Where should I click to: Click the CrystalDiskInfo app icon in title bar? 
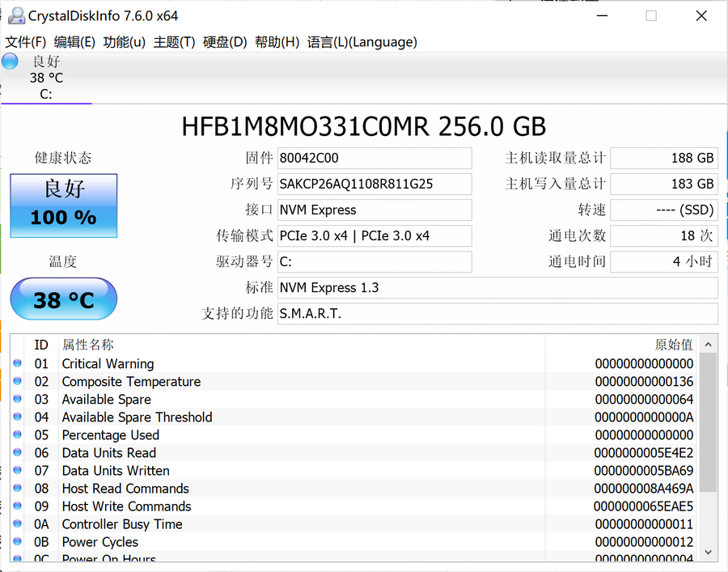click(16, 16)
